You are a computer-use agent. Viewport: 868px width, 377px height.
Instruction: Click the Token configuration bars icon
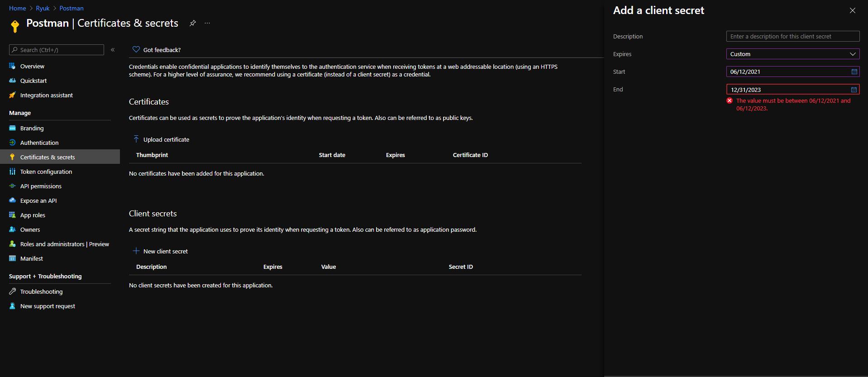tap(12, 172)
